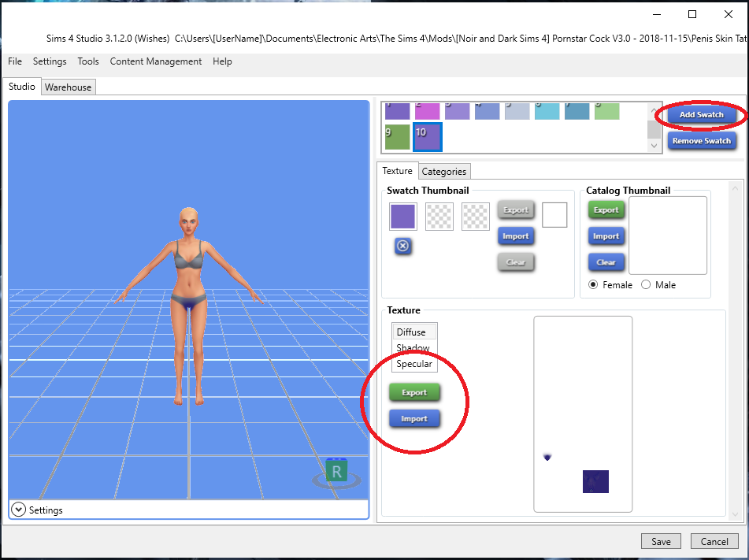Select swatch 5 pale grey-blue

[x=517, y=111]
